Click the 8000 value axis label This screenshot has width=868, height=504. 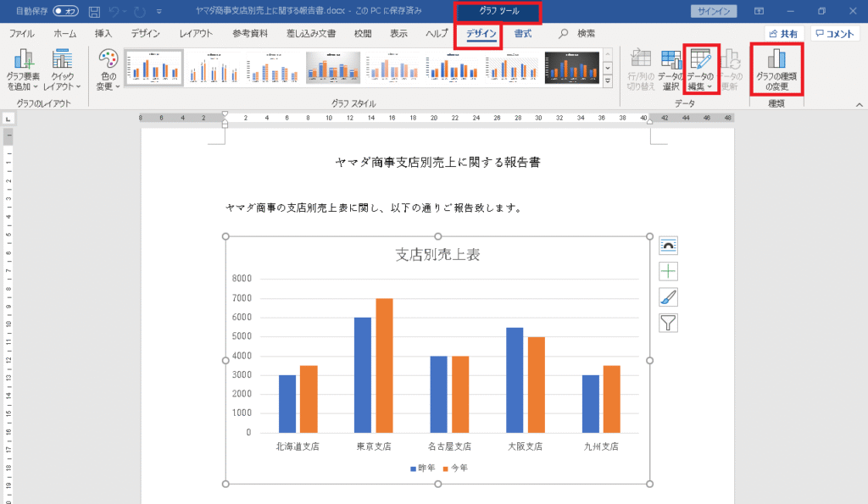242,279
